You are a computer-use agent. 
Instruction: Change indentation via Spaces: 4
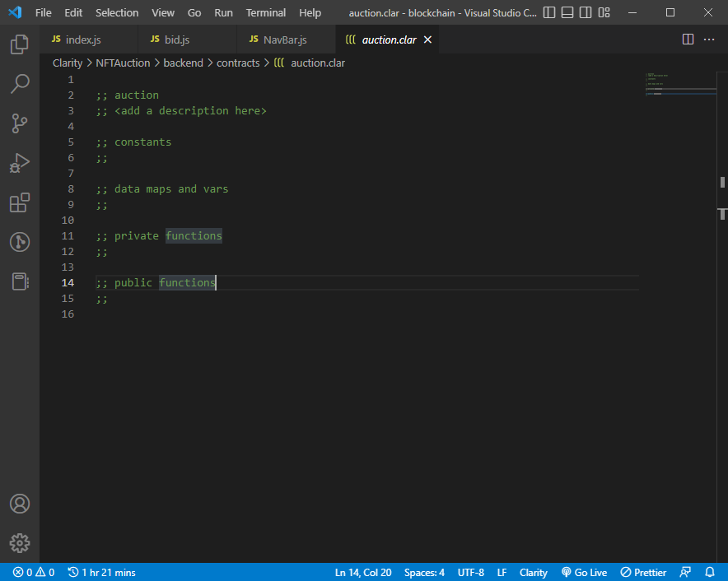click(424, 572)
